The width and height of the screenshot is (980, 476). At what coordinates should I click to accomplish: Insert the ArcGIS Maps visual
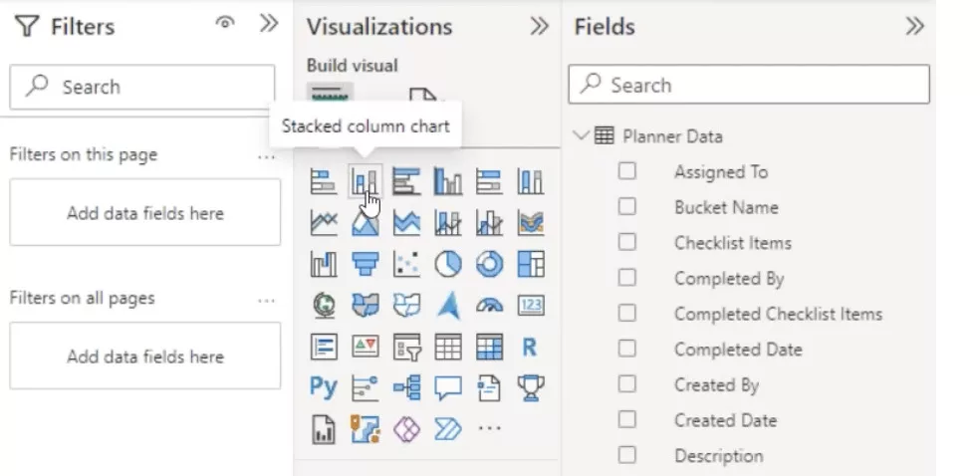[x=365, y=429]
